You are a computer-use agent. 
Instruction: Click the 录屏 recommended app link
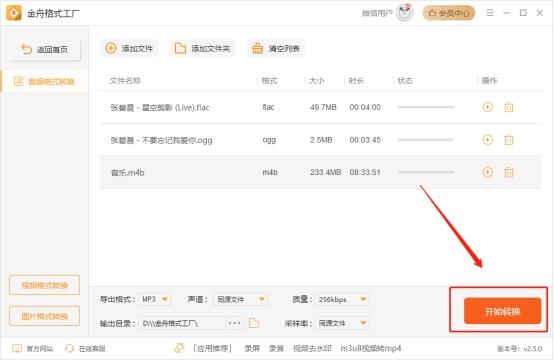[x=252, y=349]
